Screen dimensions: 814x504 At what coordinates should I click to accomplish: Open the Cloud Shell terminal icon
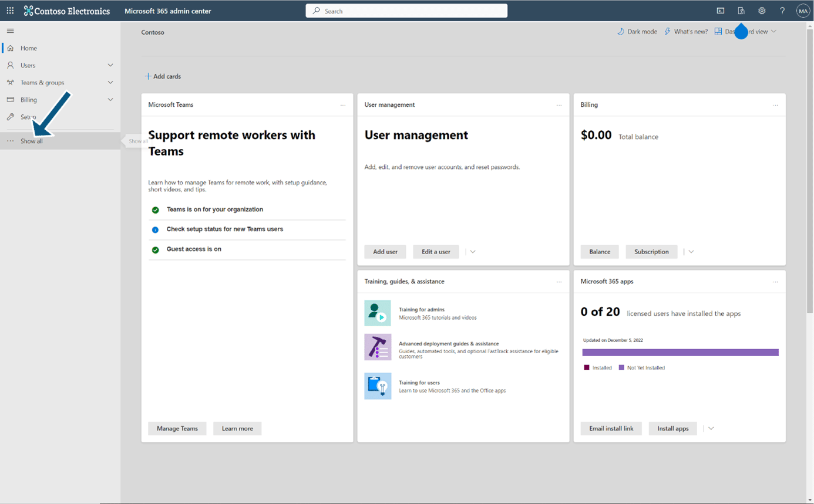[x=721, y=10]
